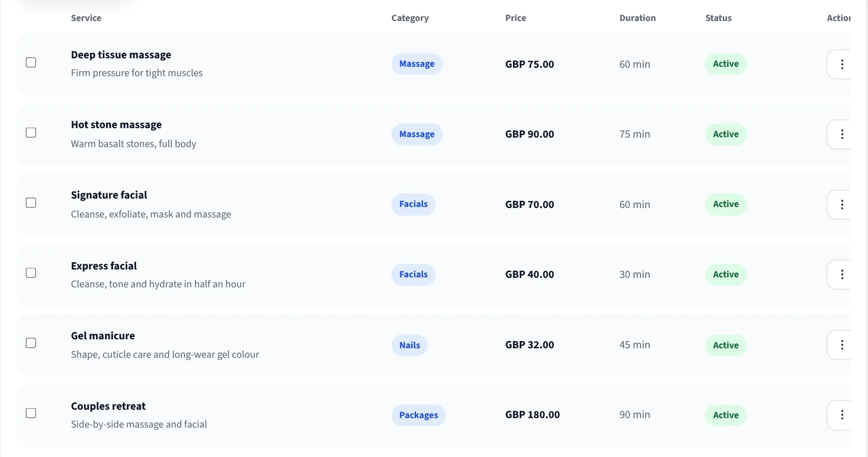Check the Signature facial row checkbox
This screenshot has height=457, width=868.
point(31,203)
